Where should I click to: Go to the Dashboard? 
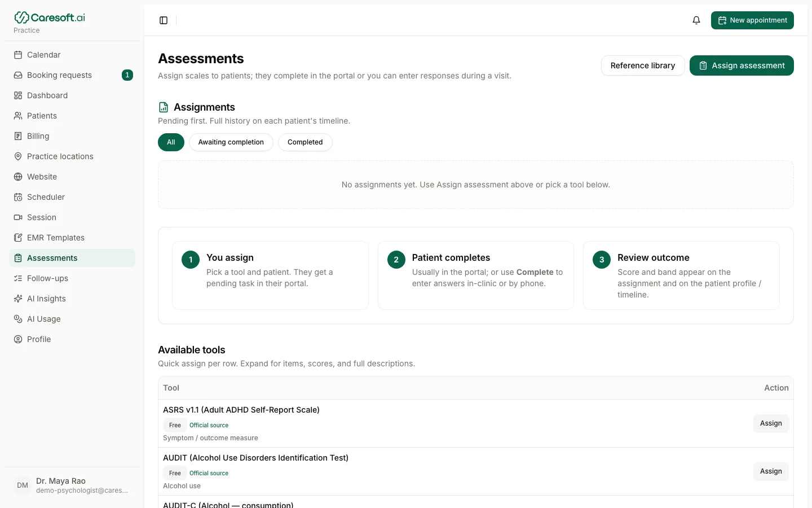72,95
